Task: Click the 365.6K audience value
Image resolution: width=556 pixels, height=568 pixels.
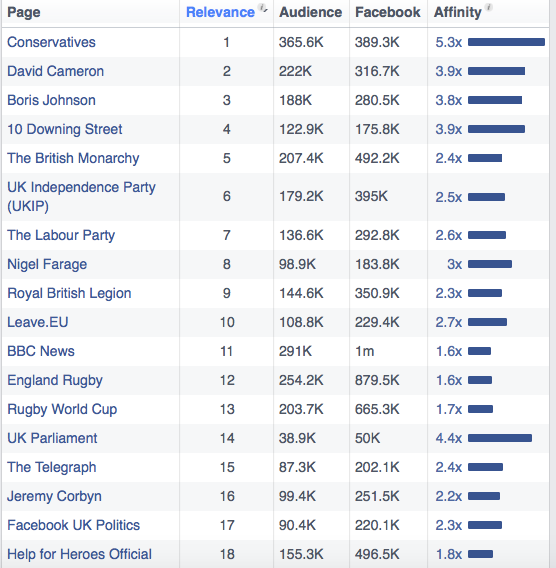Action: point(301,42)
